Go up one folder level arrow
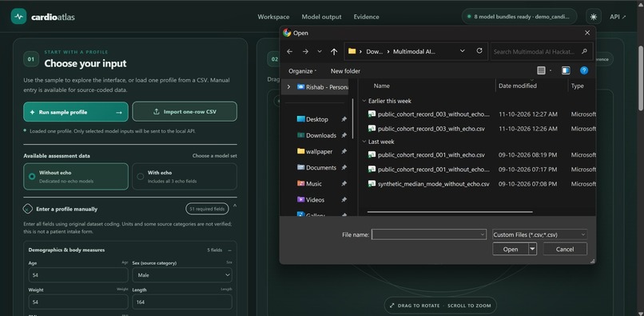Viewport: 644px width, 316px height. [334, 52]
